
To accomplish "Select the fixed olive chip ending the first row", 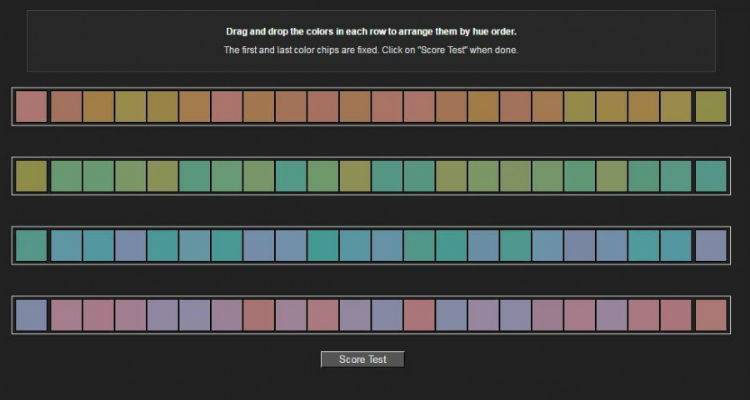I will [710, 106].
